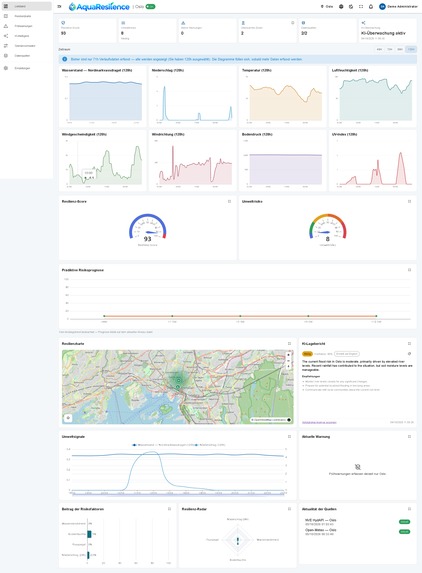Expand the Resilienz-Score gauge card
This screenshot has height=573, width=422.
pyautogui.click(x=229, y=201)
